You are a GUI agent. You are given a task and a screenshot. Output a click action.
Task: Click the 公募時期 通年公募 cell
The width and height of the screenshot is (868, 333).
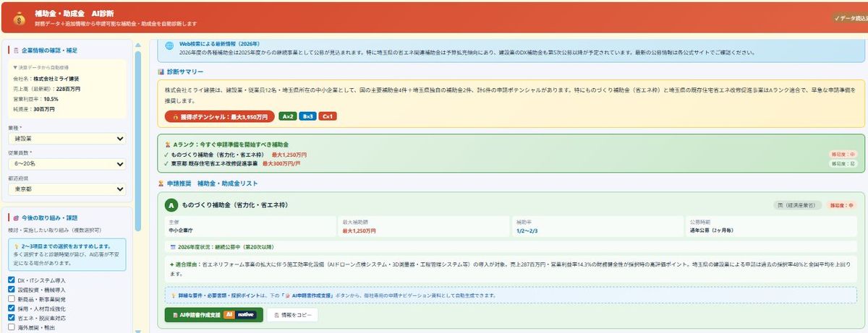771,226
